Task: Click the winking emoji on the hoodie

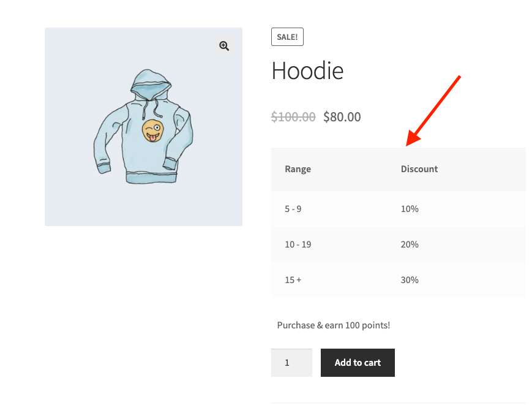Action: coord(152,131)
